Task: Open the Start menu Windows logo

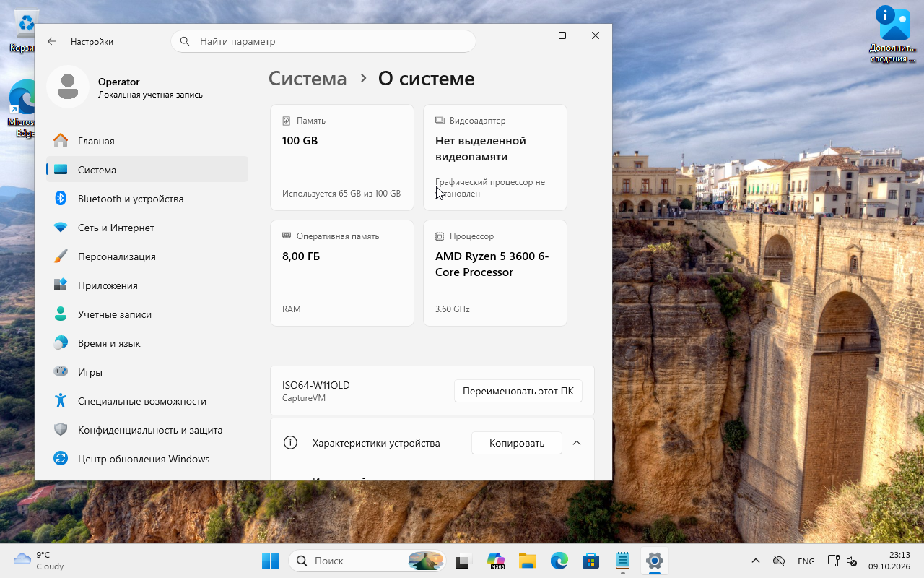Action: pos(270,561)
